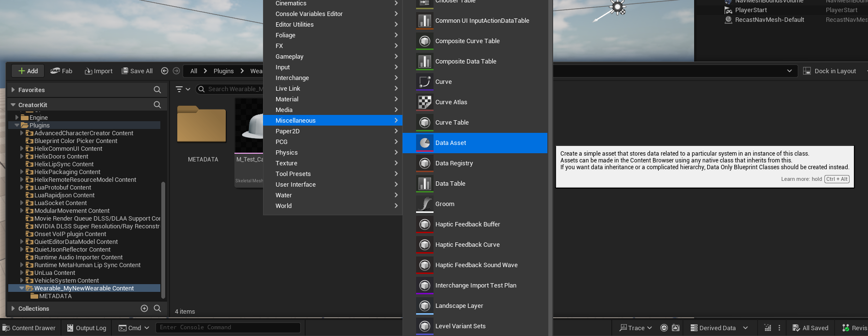The height and width of the screenshot is (336, 868).
Task: Click the Save All button
Action: click(x=137, y=71)
